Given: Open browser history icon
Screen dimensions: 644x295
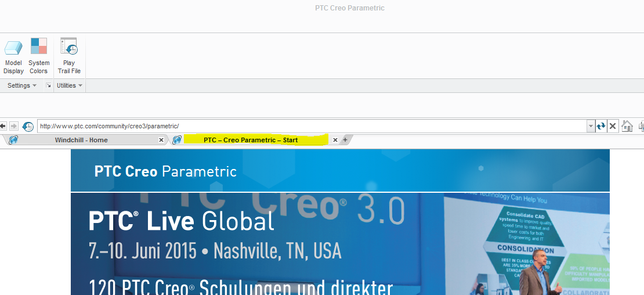Looking at the screenshot, I should [27, 126].
